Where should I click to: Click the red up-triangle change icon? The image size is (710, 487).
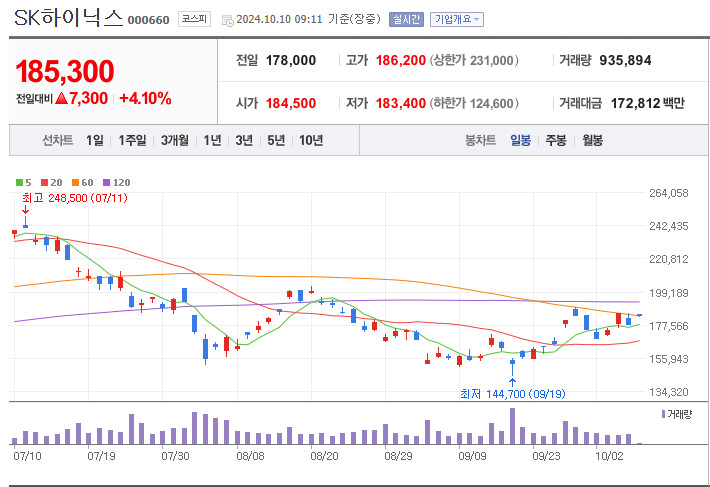[x=61, y=98]
